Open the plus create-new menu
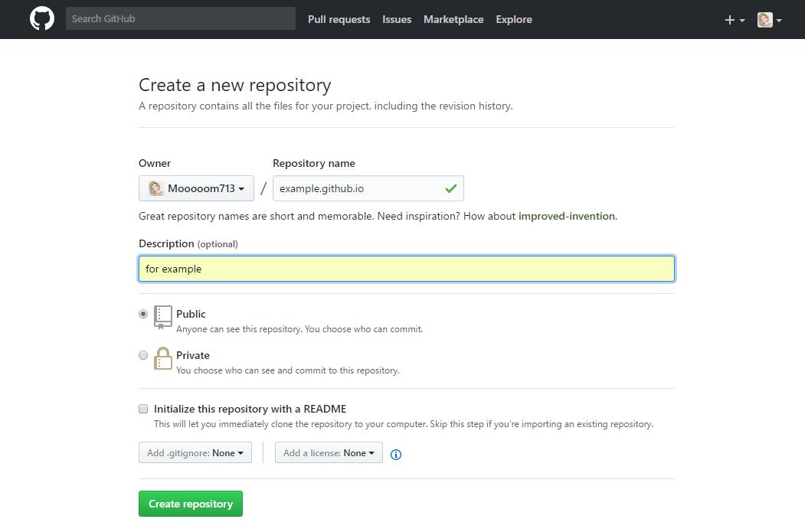This screenshot has width=805, height=532. [x=735, y=20]
